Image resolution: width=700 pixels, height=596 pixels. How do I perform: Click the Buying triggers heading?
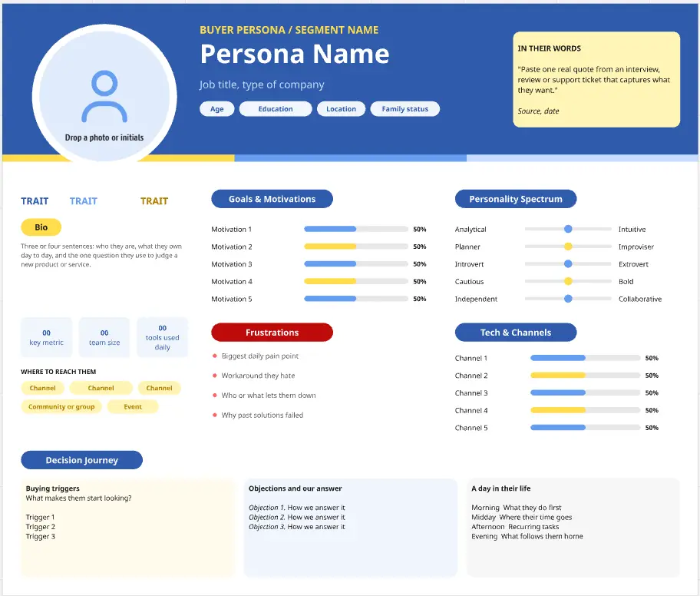tap(53, 488)
